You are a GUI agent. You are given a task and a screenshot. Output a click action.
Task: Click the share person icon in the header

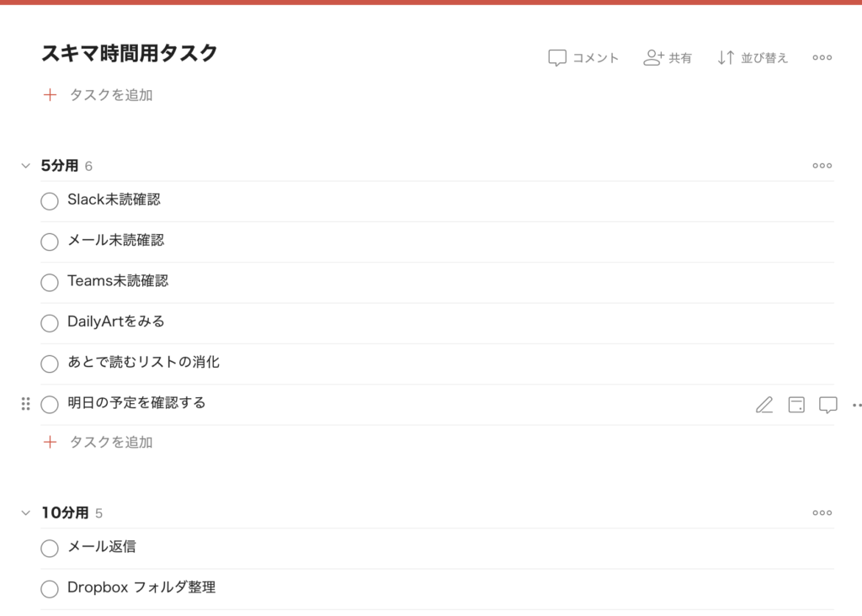pyautogui.click(x=653, y=58)
